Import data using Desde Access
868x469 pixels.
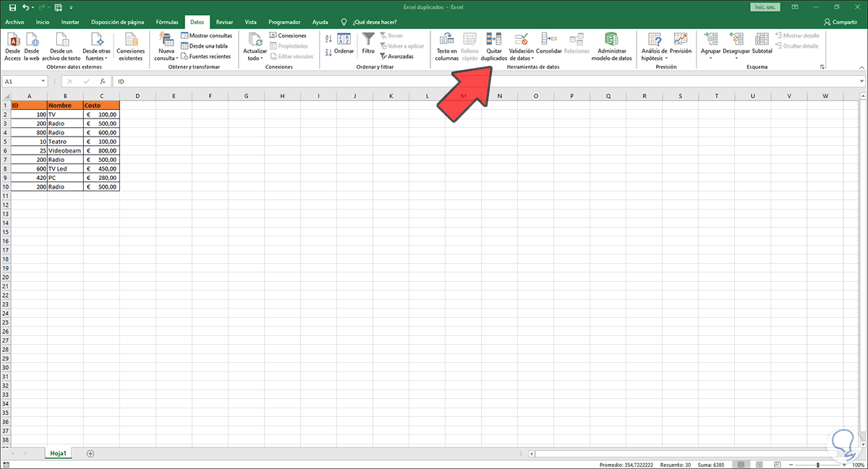pyautogui.click(x=12, y=46)
